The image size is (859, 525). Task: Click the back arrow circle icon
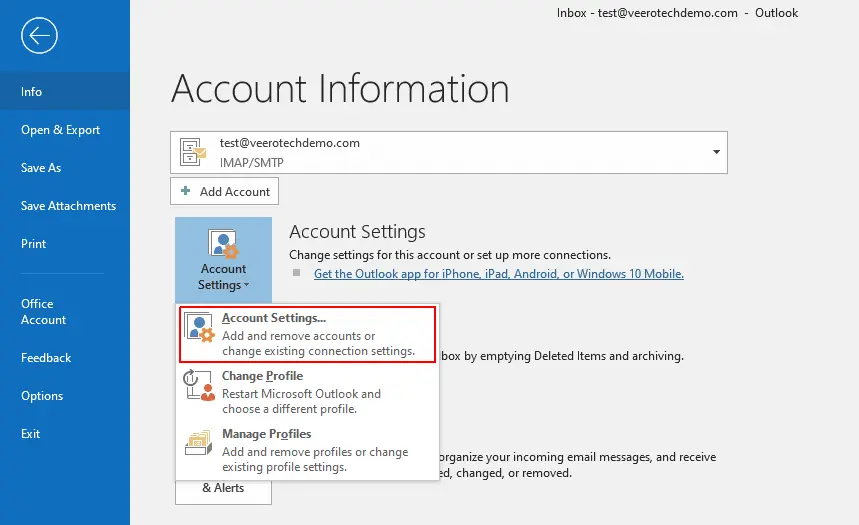[x=39, y=36]
